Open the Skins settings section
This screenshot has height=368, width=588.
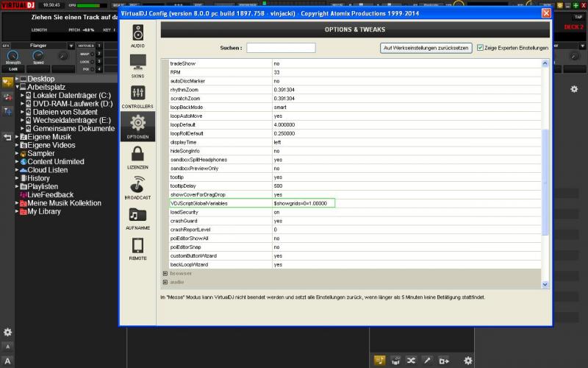[137, 66]
